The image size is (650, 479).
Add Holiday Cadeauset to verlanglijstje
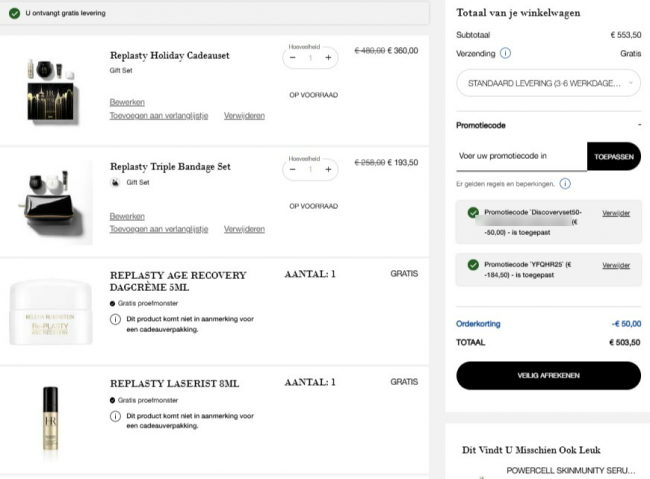pos(159,116)
